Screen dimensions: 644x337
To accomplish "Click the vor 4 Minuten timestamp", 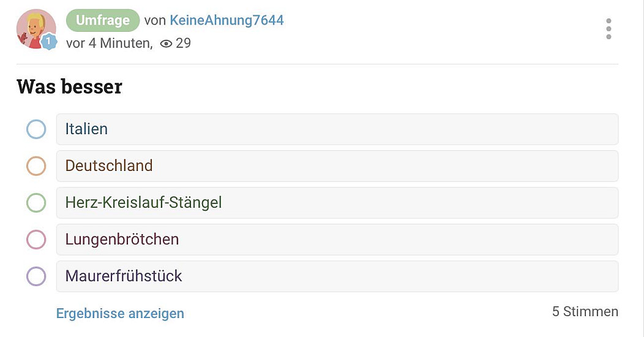I will click(108, 44).
